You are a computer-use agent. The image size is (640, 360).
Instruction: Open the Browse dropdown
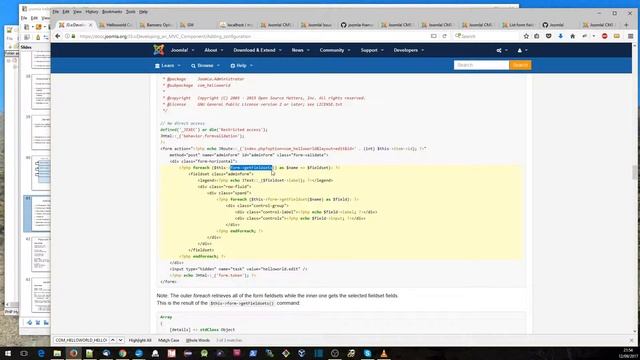205,65
